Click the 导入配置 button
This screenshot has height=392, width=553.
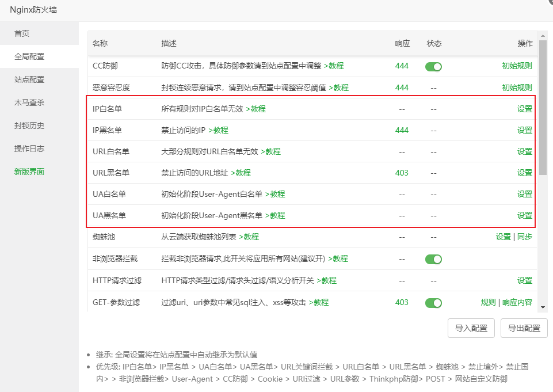click(471, 328)
